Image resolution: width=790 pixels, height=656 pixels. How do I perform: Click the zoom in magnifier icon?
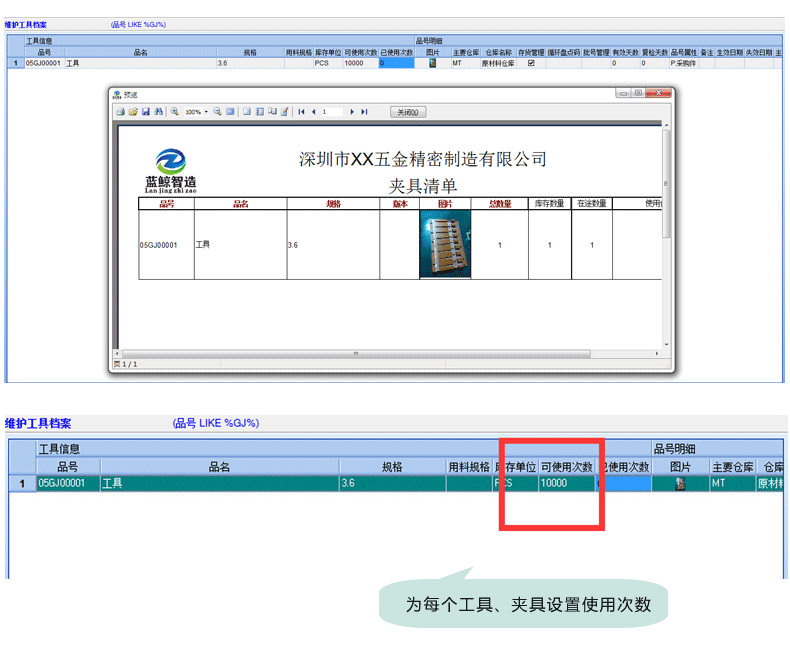(x=175, y=112)
